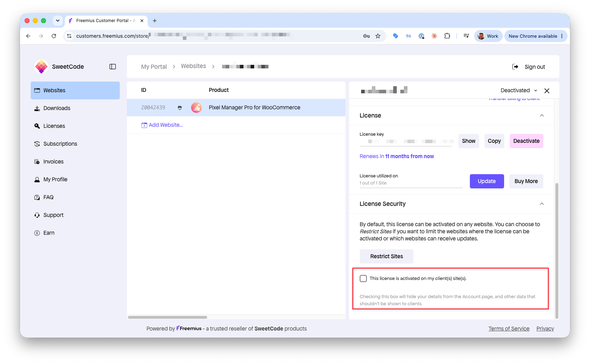The image size is (590, 364).
Task: Open the tab search dropdown arrow
Action: pos(58,21)
